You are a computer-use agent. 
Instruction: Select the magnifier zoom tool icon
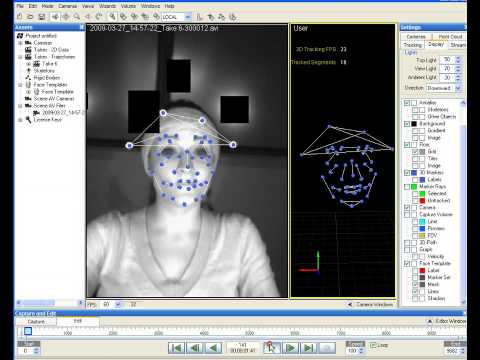(x=77, y=16)
